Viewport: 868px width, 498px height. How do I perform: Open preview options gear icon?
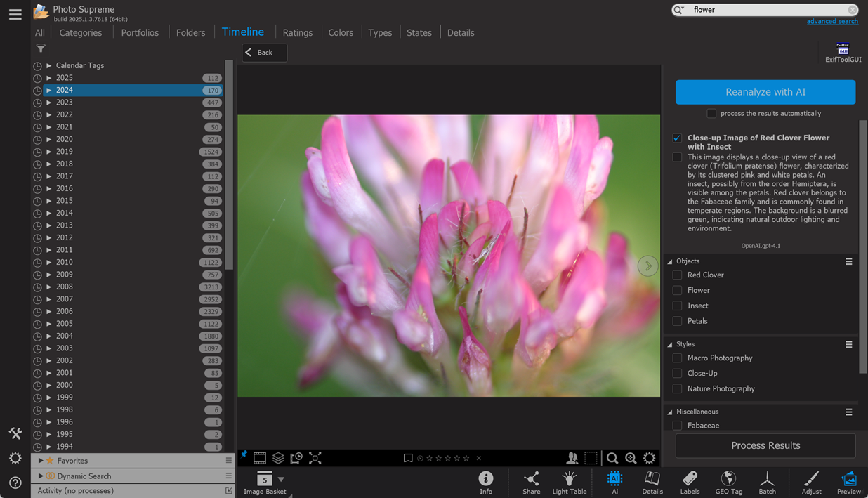pos(650,458)
